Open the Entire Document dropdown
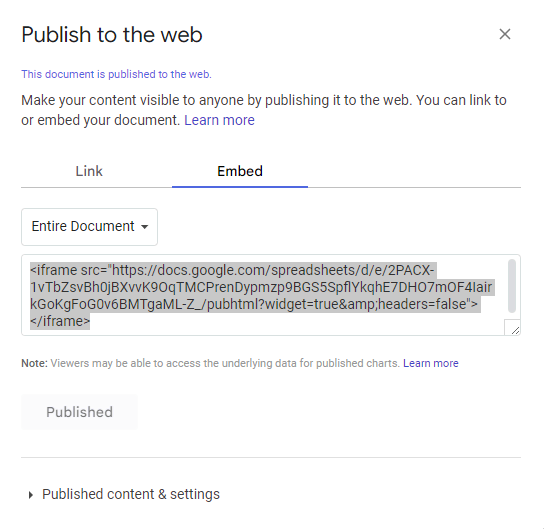Image resolution: width=544 pixels, height=529 pixels. tap(90, 227)
